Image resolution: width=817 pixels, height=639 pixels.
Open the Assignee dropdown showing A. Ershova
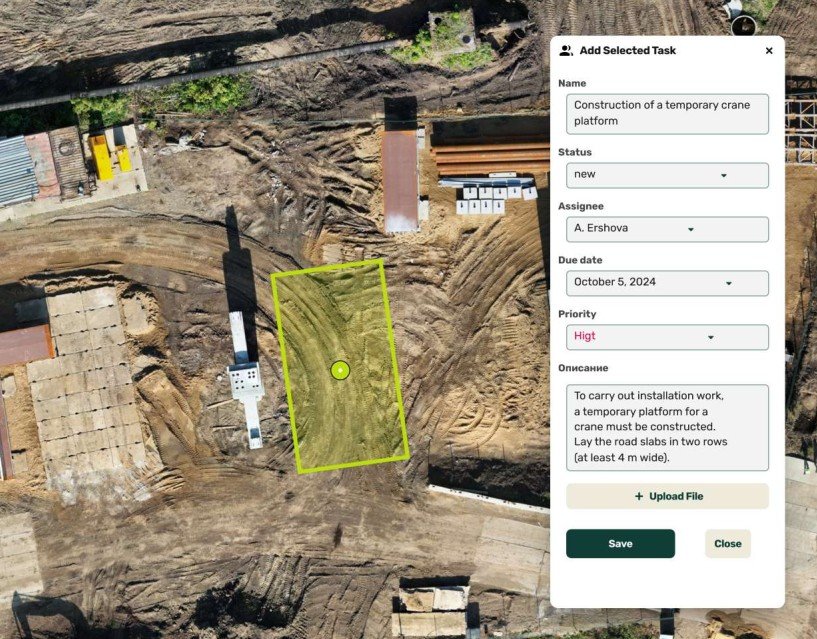pos(667,229)
